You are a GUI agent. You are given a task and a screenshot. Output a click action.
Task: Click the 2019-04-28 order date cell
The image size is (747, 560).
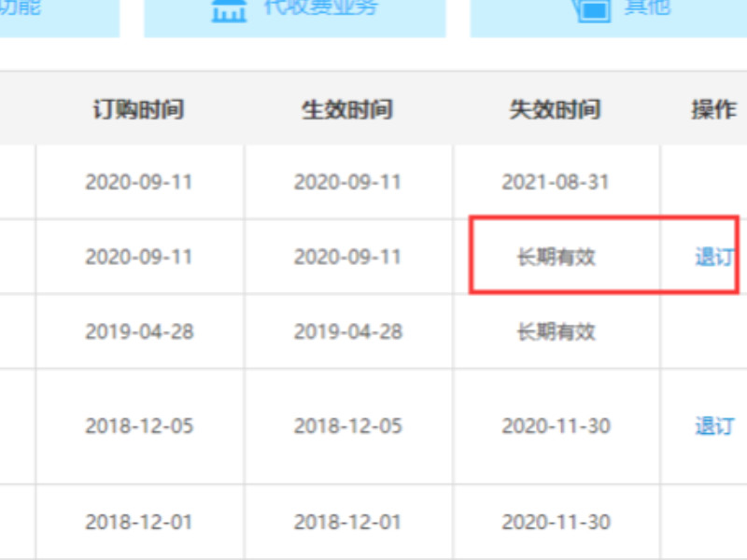[138, 331]
